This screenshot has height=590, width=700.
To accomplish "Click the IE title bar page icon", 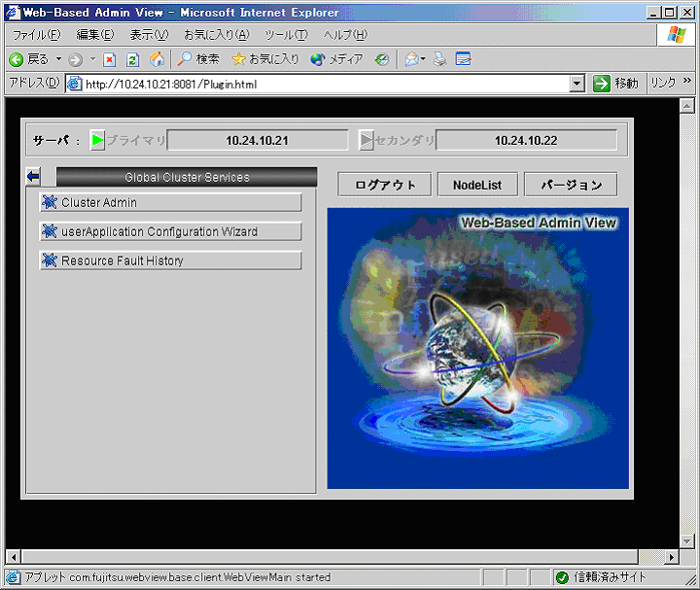I will [x=13, y=12].
